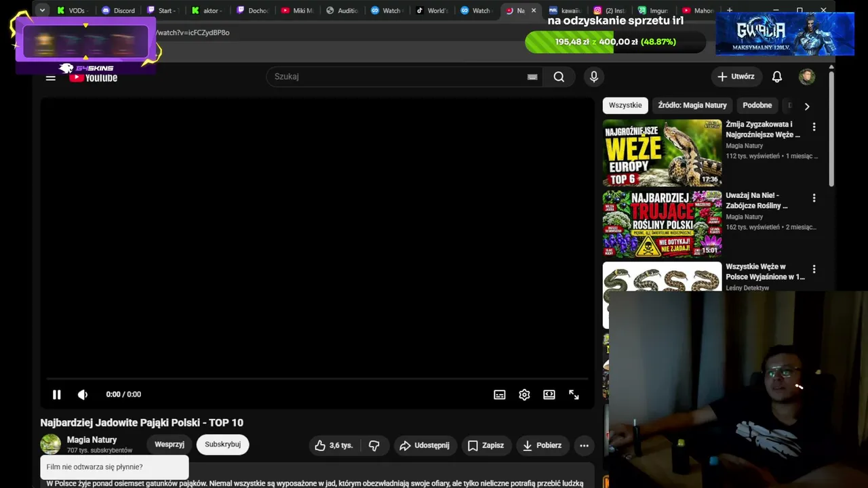This screenshot has height=488, width=868.
Task: Close the active YouTube browser tab
Action: 534,10
